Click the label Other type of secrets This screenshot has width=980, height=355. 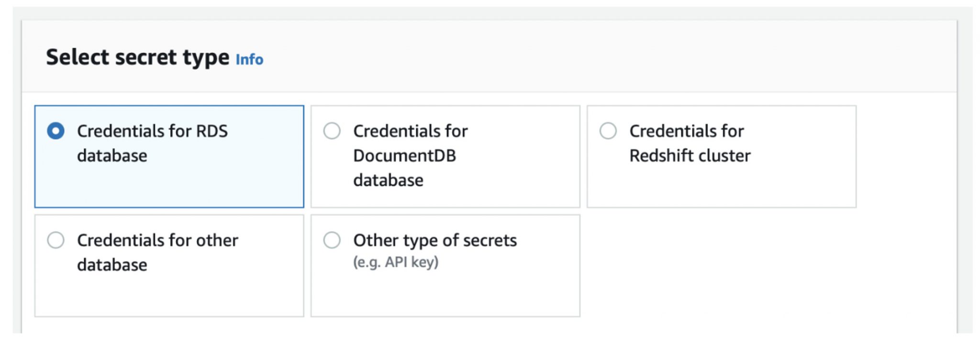tap(435, 241)
